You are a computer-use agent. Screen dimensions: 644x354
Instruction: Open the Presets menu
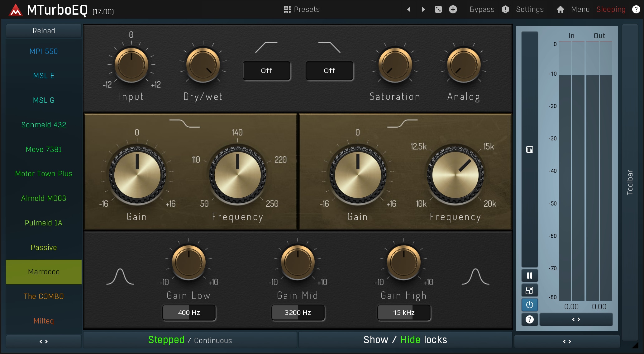[302, 9]
